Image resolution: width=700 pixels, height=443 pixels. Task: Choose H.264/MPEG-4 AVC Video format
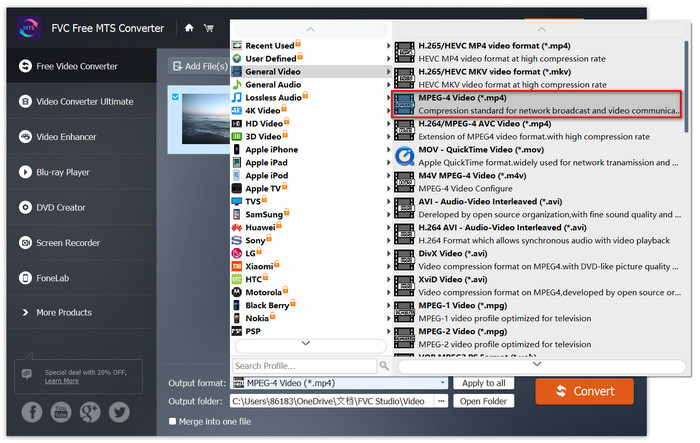(538, 130)
